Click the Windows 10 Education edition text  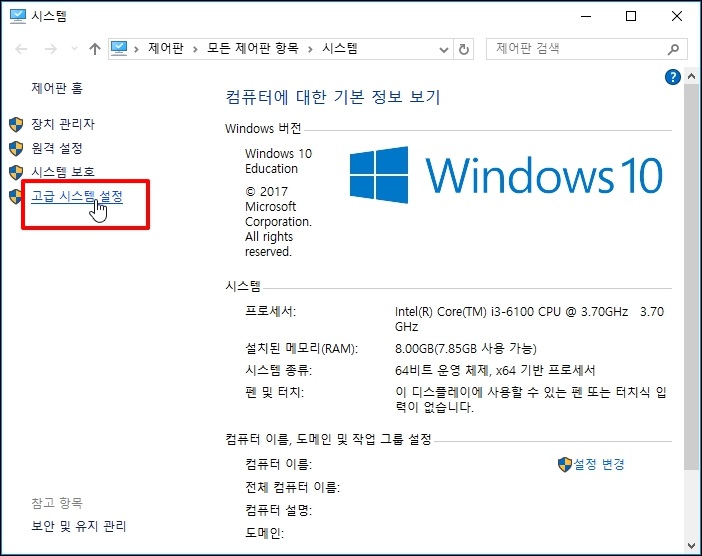click(x=278, y=161)
